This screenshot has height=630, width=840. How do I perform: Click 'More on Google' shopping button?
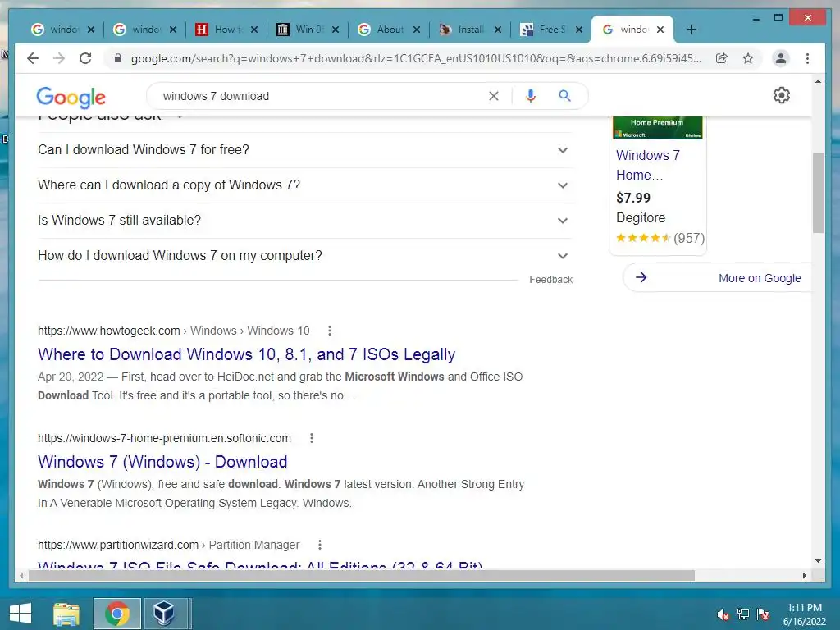pyautogui.click(x=718, y=278)
